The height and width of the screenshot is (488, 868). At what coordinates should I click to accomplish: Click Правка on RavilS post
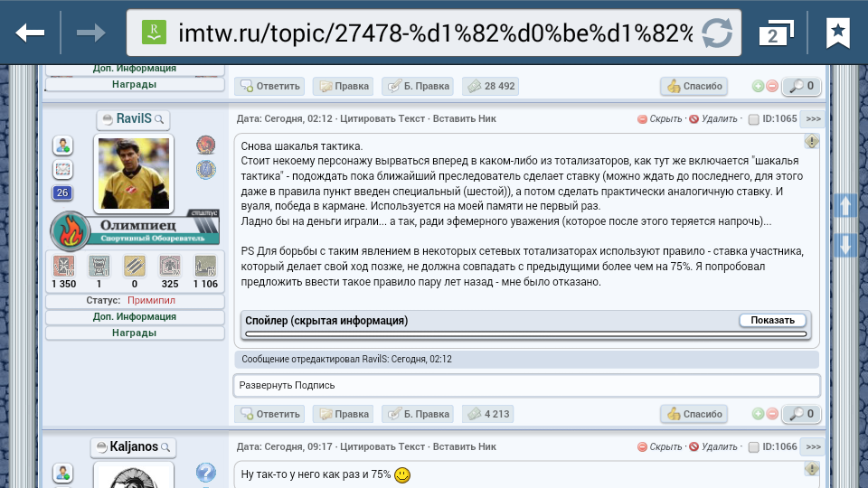click(344, 414)
